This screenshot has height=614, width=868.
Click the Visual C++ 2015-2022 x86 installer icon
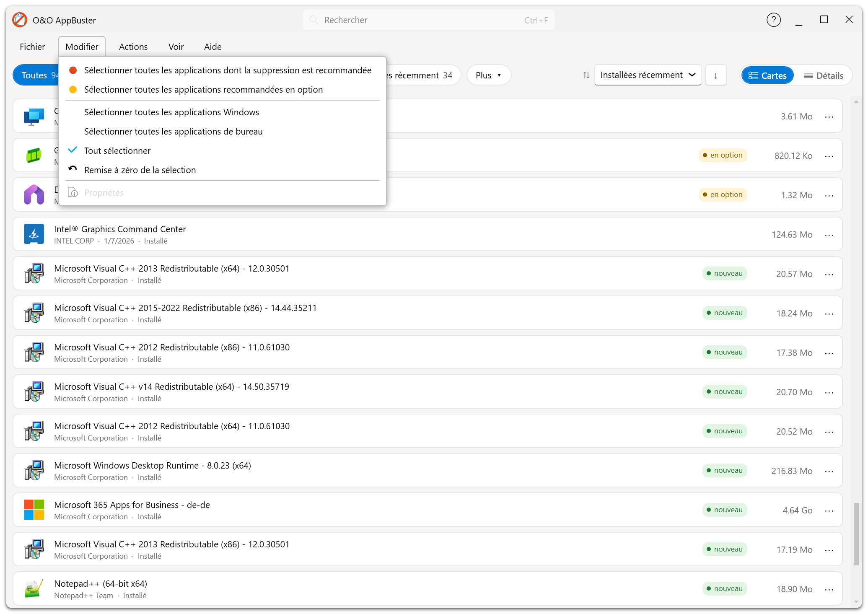coord(34,313)
